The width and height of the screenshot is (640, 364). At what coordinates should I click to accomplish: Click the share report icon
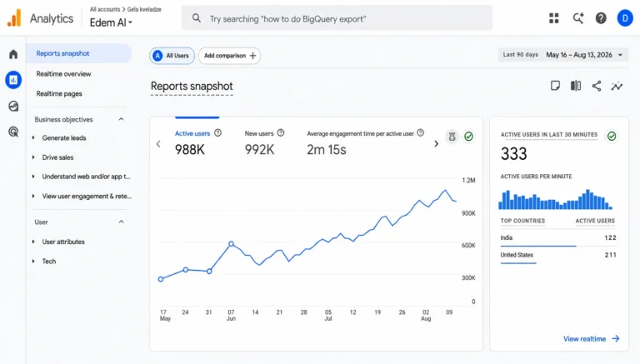click(x=597, y=86)
